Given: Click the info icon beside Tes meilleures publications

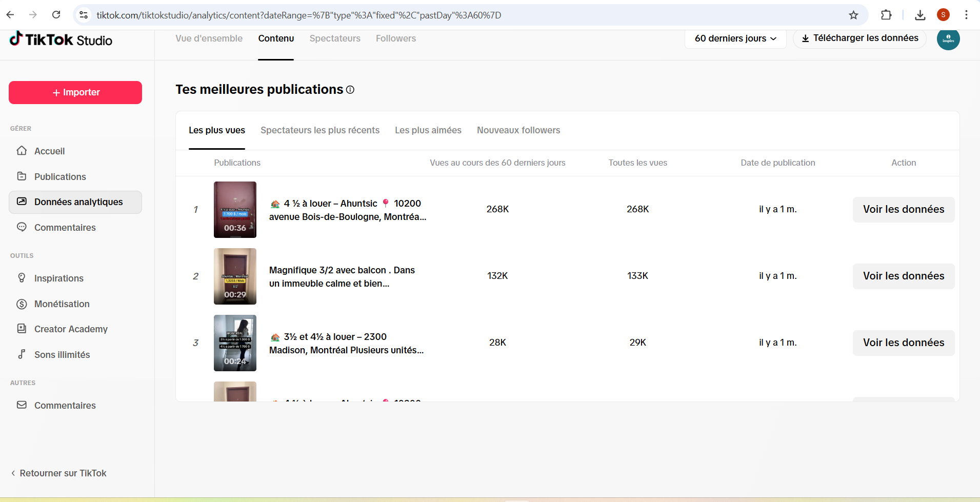Looking at the screenshot, I should coord(350,90).
